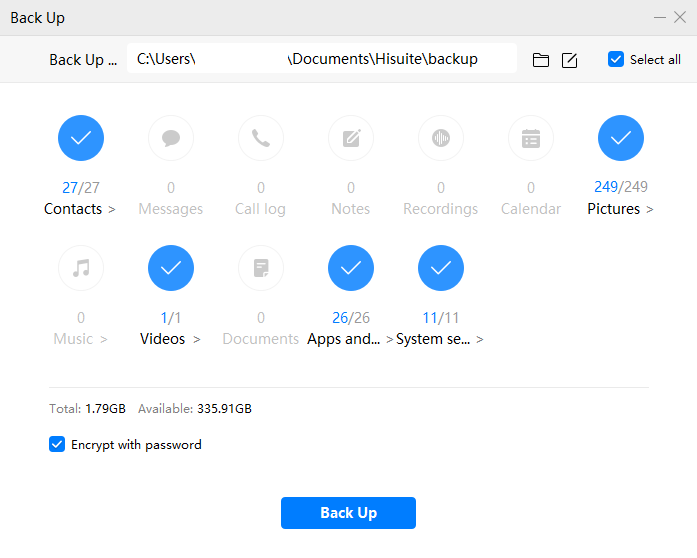Deselect the Pictures backup circle
The image size is (697, 558).
click(621, 138)
